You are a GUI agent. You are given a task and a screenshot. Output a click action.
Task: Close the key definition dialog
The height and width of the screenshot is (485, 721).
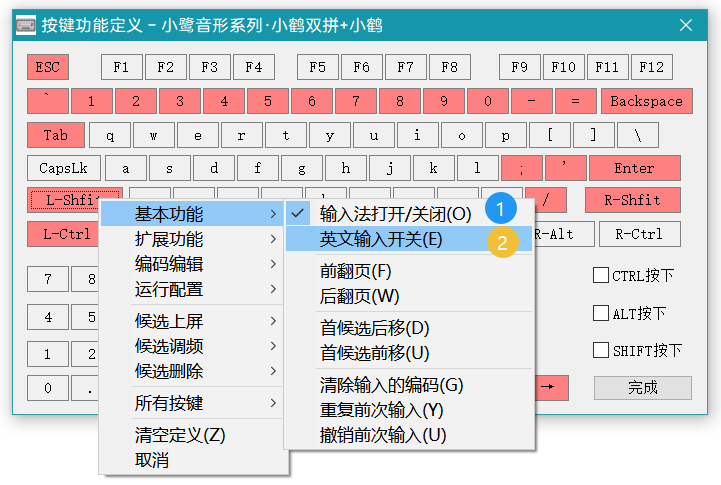click(686, 25)
